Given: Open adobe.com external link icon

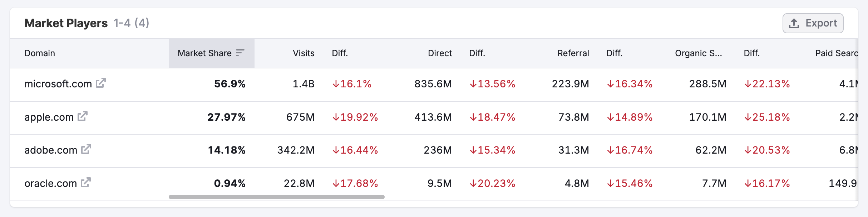Looking at the screenshot, I should tap(86, 149).
